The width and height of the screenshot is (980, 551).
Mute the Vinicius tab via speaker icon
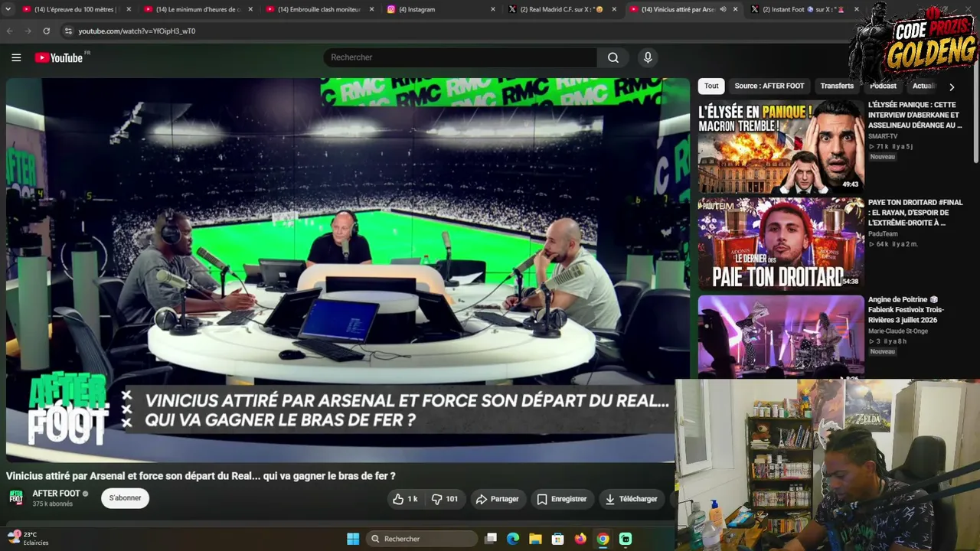point(723,9)
